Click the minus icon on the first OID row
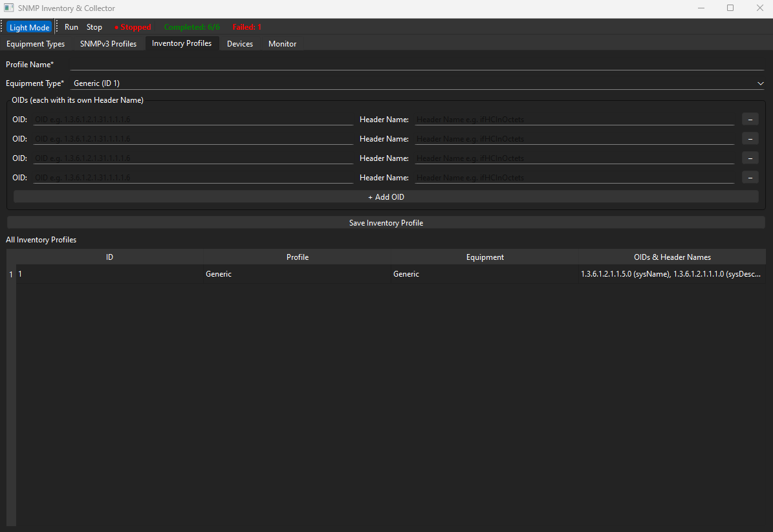The height and width of the screenshot is (532, 773). (x=750, y=119)
